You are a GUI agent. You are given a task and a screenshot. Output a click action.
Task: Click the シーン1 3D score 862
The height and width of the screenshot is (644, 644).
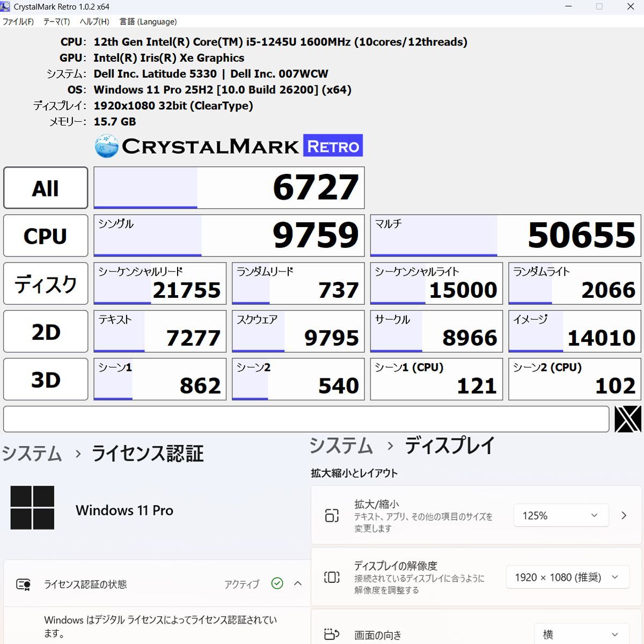click(160, 379)
